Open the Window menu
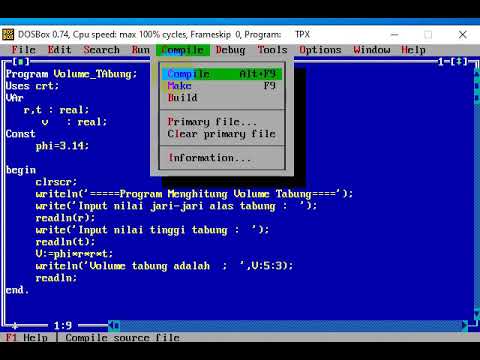Image resolution: width=480 pixels, height=360 pixels. [x=372, y=50]
